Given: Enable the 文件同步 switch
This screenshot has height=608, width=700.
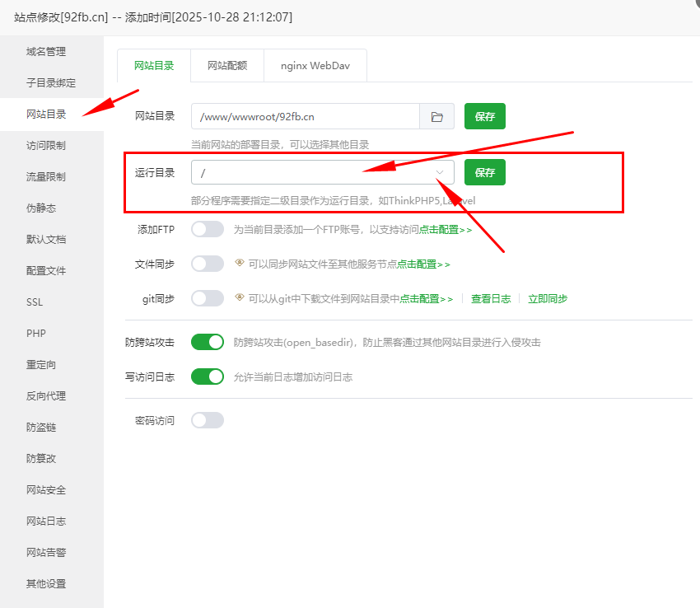Looking at the screenshot, I should [208, 264].
